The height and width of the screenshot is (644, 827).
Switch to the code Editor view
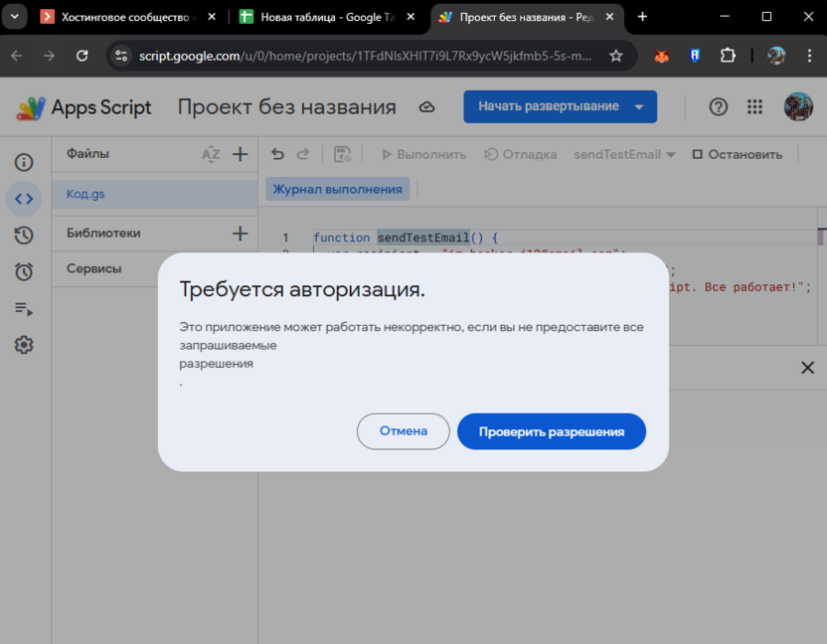(24, 199)
